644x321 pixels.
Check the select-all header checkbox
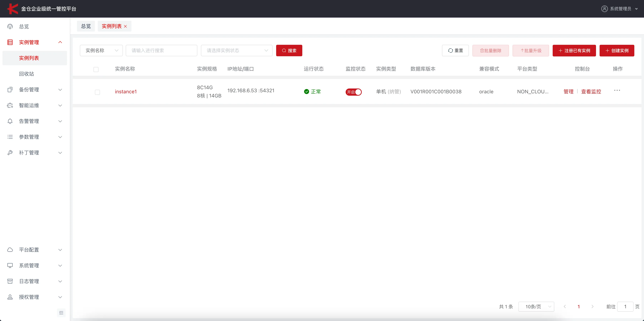click(x=96, y=69)
